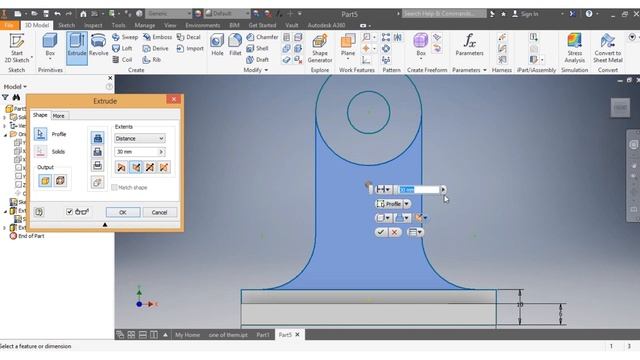Click the Import command
This screenshot has height=360, width=640.
190,48
